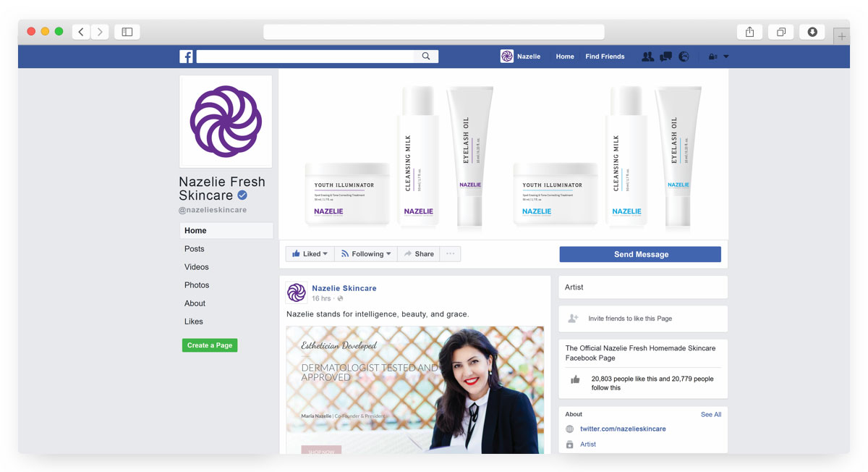Go forward with the browser forward arrow
868x472 pixels.
point(100,32)
